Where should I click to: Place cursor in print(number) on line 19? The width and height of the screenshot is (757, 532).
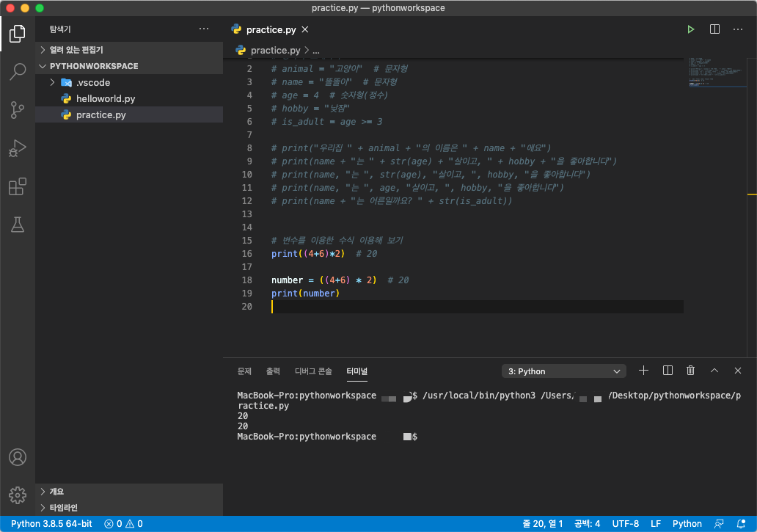305,294
